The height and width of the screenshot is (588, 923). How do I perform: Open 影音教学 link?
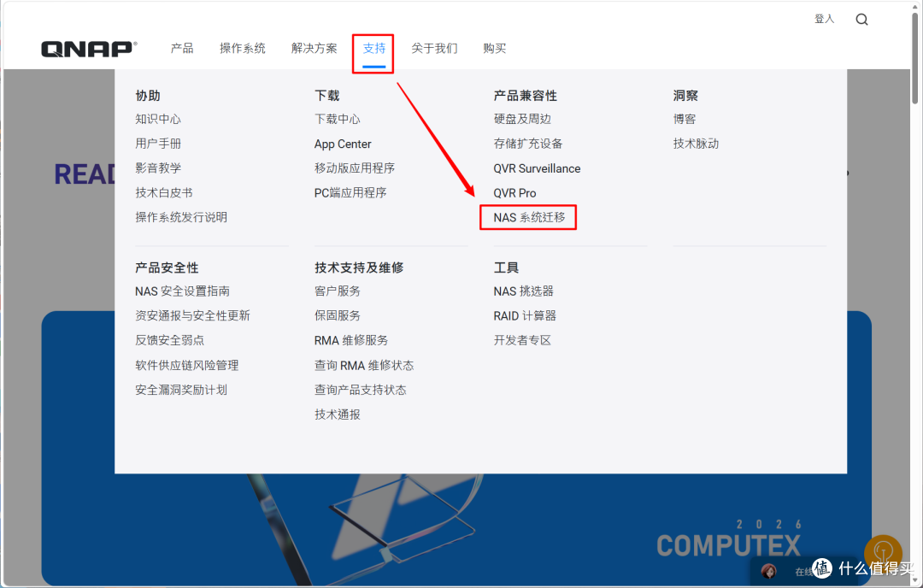(158, 168)
